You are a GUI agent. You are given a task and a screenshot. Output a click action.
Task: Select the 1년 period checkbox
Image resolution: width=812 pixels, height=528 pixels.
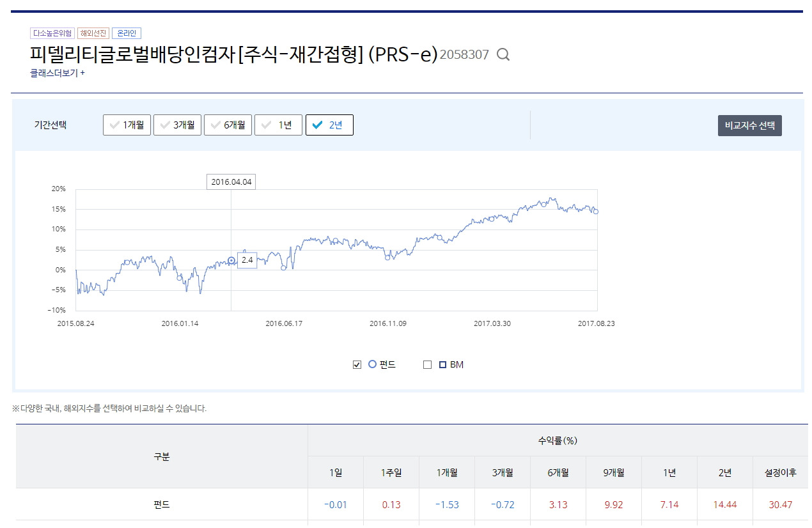click(278, 125)
